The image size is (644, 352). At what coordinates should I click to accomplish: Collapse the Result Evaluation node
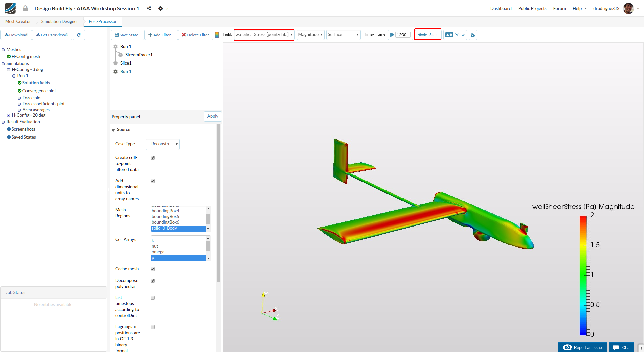(3, 122)
